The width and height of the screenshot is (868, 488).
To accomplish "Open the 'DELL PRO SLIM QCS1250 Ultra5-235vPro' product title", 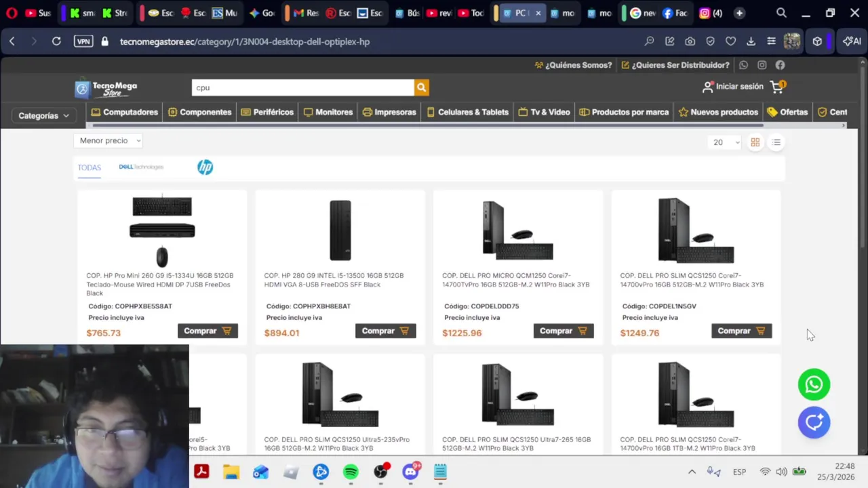I will [x=337, y=444].
